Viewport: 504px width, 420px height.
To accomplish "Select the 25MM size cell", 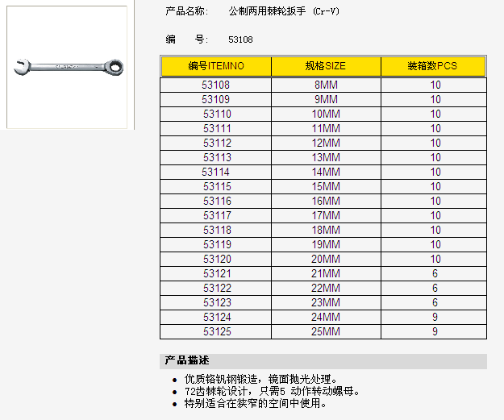I will click(x=326, y=331).
